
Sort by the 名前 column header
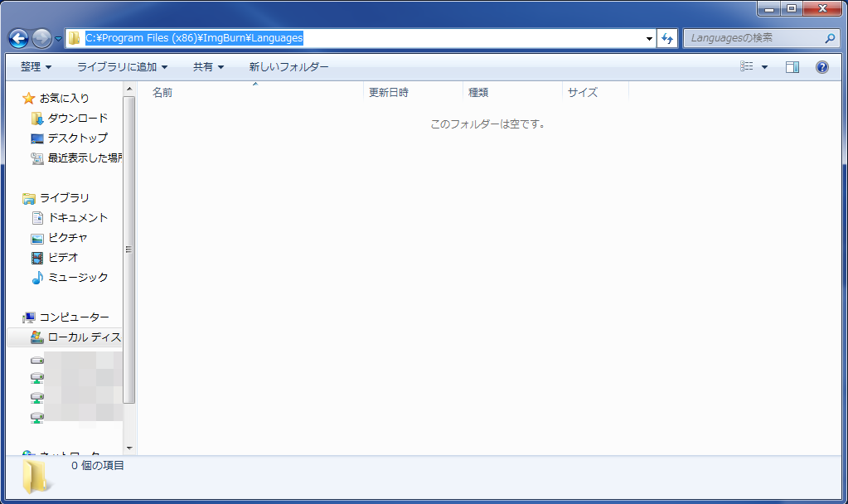click(250, 92)
